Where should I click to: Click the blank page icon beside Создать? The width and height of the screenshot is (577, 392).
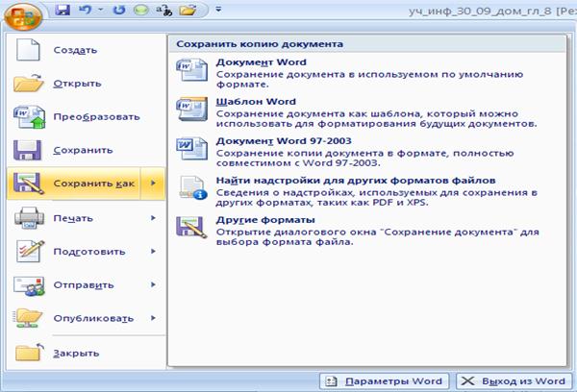pos(28,50)
